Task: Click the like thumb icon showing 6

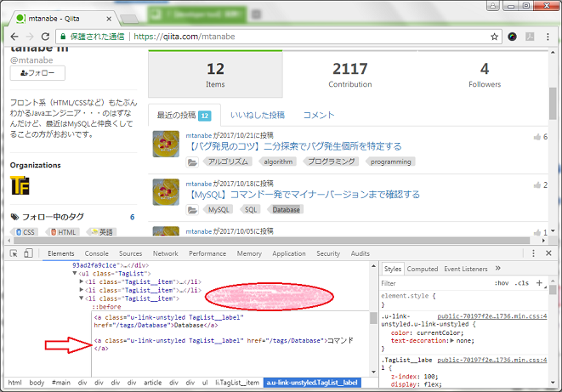Action: point(536,137)
